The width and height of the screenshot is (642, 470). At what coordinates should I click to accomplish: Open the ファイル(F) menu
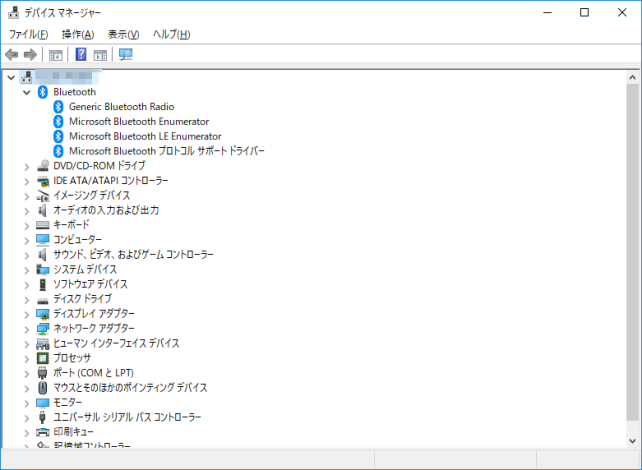pos(28,34)
